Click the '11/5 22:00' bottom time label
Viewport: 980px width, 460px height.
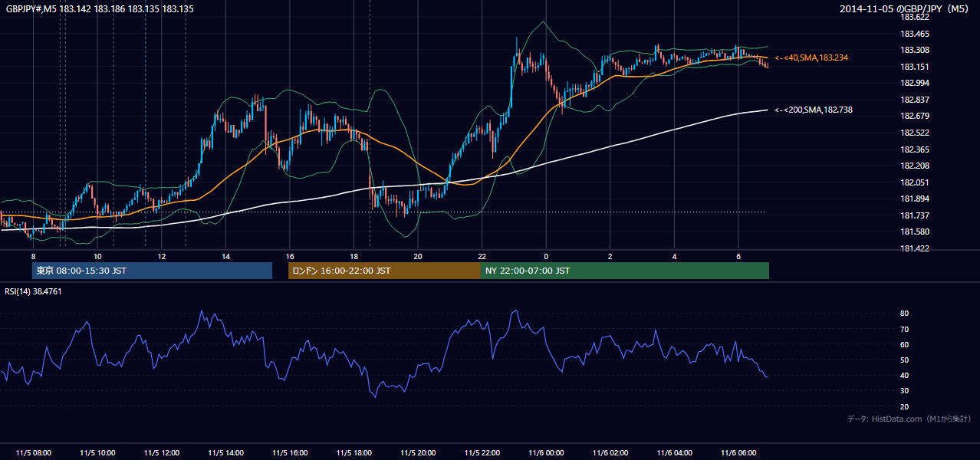[482, 453]
